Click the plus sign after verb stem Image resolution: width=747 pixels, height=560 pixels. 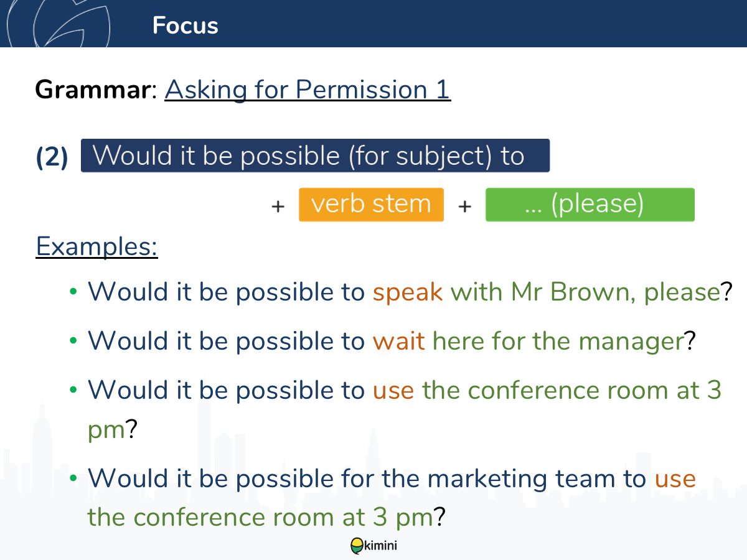(x=464, y=206)
